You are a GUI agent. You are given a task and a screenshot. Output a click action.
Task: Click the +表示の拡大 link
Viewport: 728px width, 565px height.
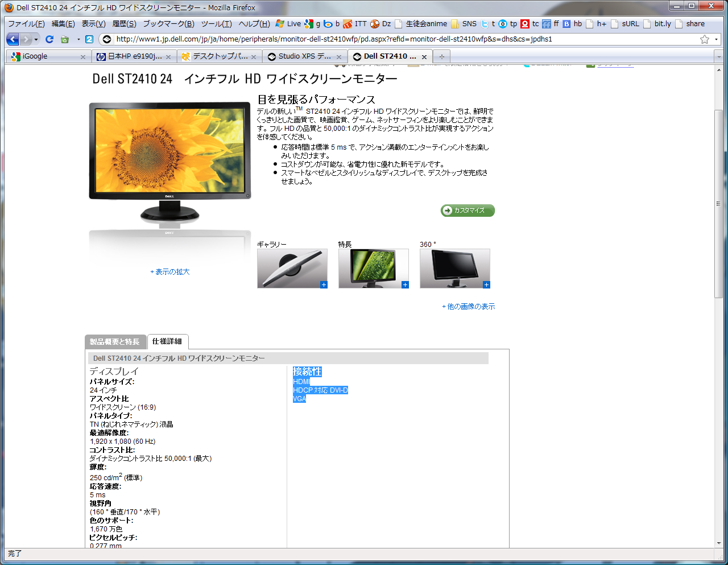click(x=170, y=272)
